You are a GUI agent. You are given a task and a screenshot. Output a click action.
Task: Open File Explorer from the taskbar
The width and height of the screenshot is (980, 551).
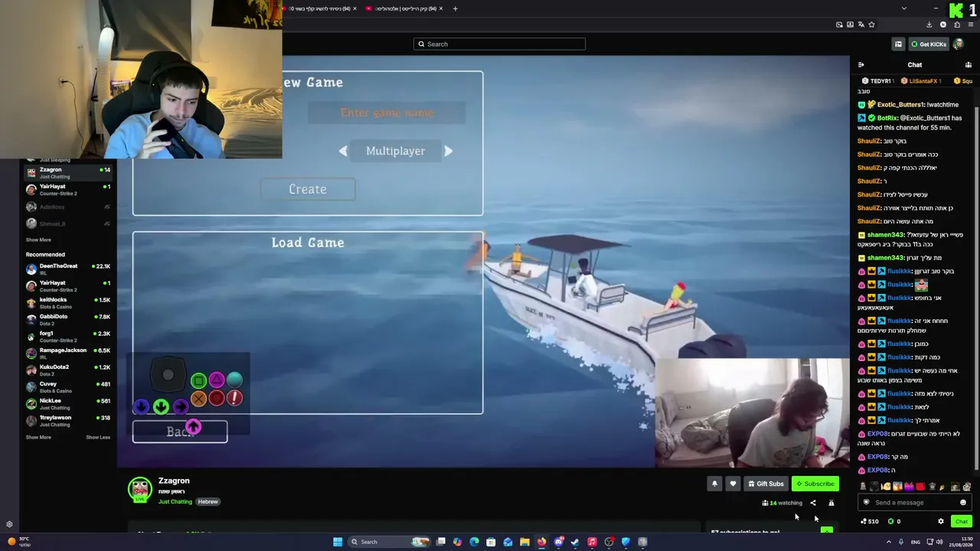[x=524, y=542]
